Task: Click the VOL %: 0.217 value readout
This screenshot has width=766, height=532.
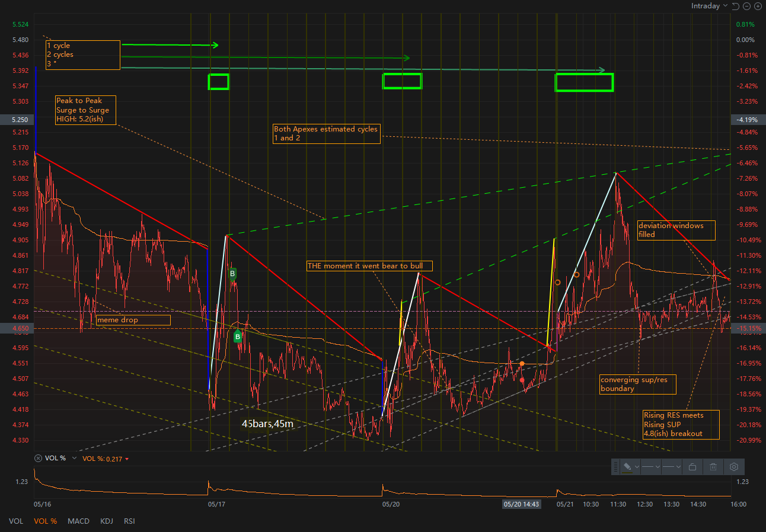Action: point(102,459)
